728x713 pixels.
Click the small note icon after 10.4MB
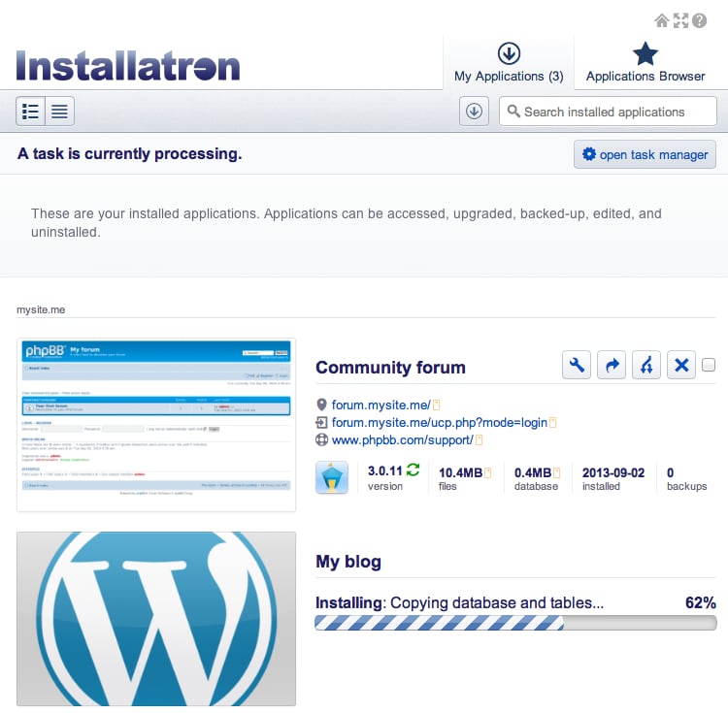tap(488, 472)
